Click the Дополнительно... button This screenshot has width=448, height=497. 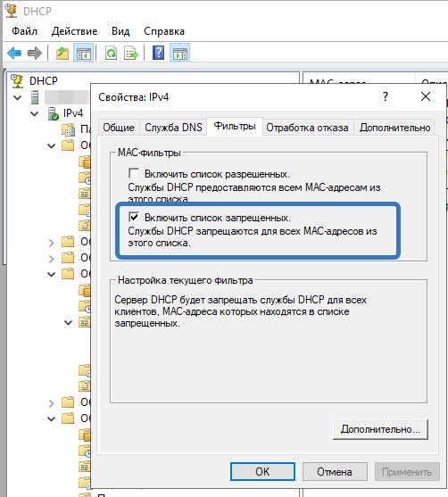point(380,429)
